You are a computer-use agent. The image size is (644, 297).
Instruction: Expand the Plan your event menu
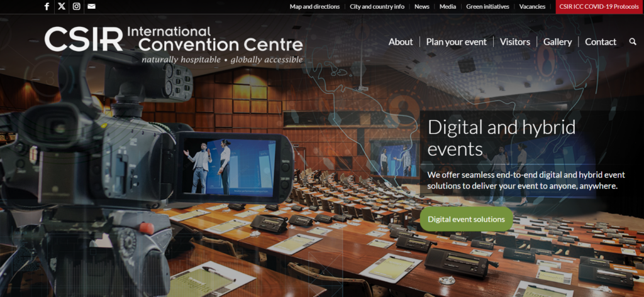[x=457, y=41]
